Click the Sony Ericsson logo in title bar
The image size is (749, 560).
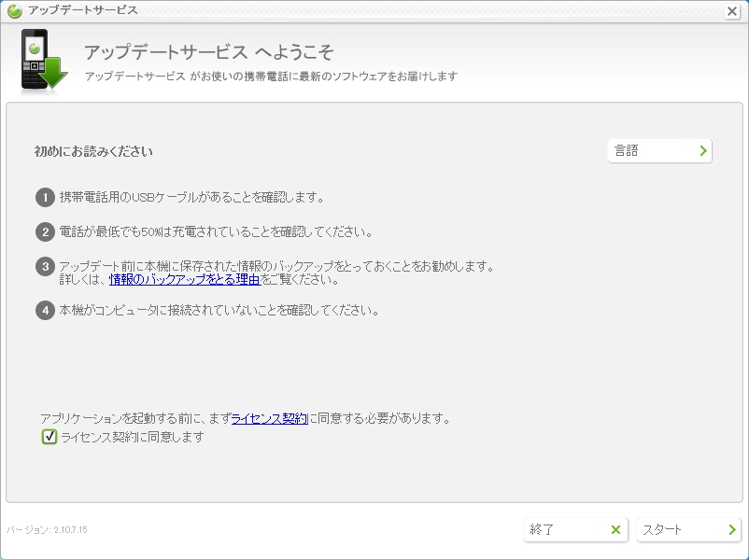[x=15, y=10]
